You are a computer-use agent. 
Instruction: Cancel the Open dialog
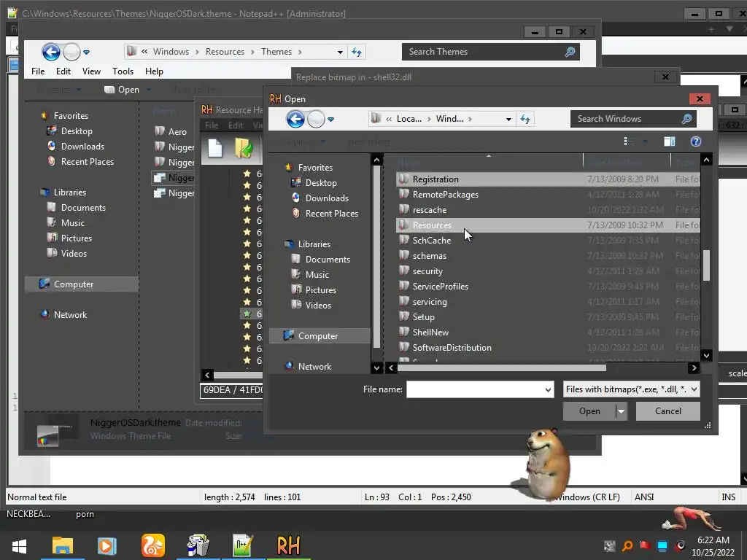click(x=667, y=411)
